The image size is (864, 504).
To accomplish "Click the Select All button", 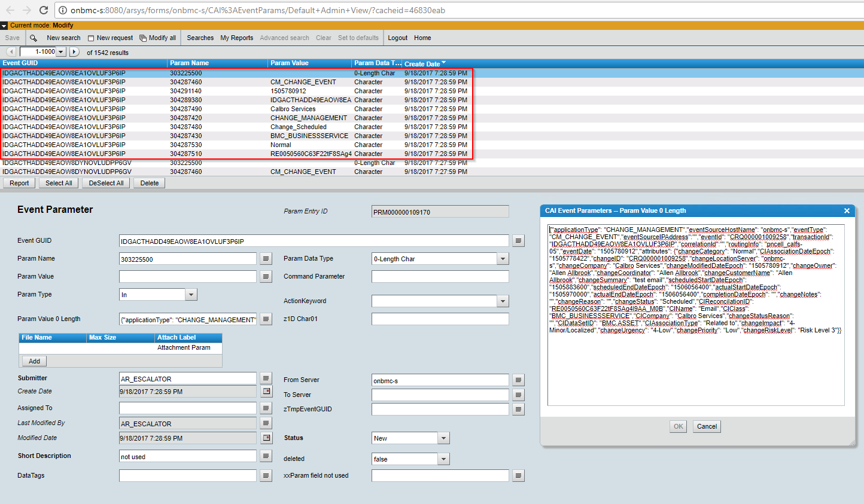I will [59, 183].
